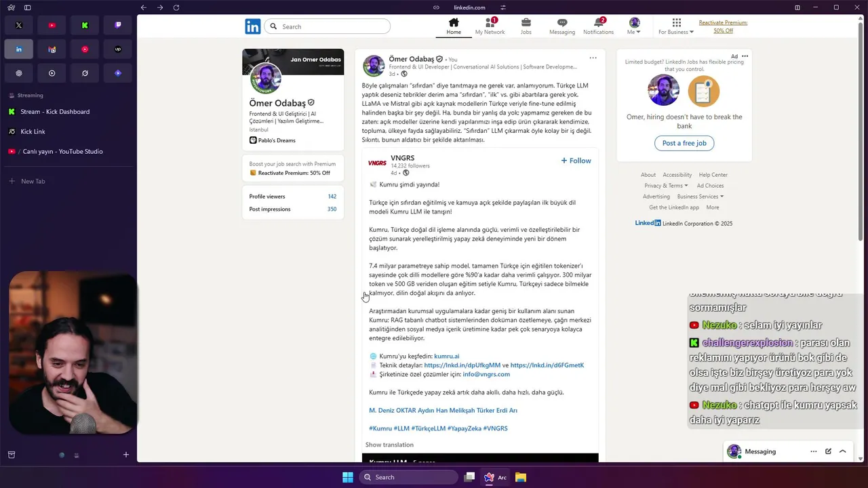Viewport: 868px width, 488px height.
Task: Expand the Messaging overlay chevron
Action: [x=843, y=451]
